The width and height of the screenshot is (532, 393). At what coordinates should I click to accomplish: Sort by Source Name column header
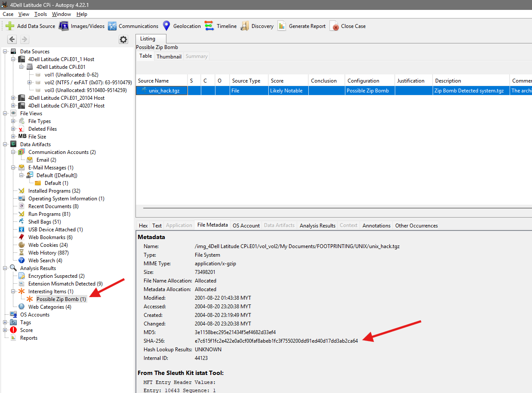[x=161, y=80]
